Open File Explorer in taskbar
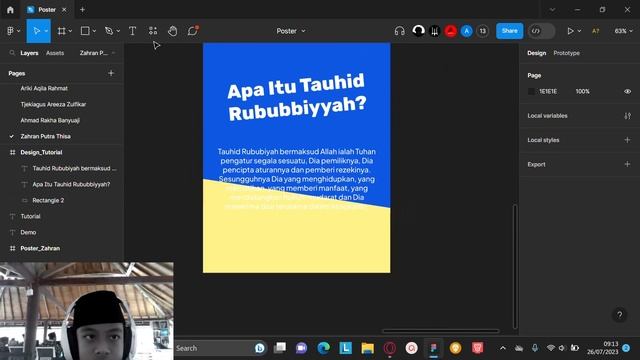The image size is (640, 360). [367, 348]
